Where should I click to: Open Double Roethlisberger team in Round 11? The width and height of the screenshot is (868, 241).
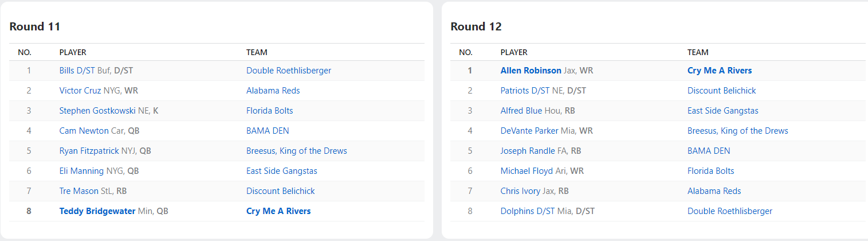pos(288,71)
